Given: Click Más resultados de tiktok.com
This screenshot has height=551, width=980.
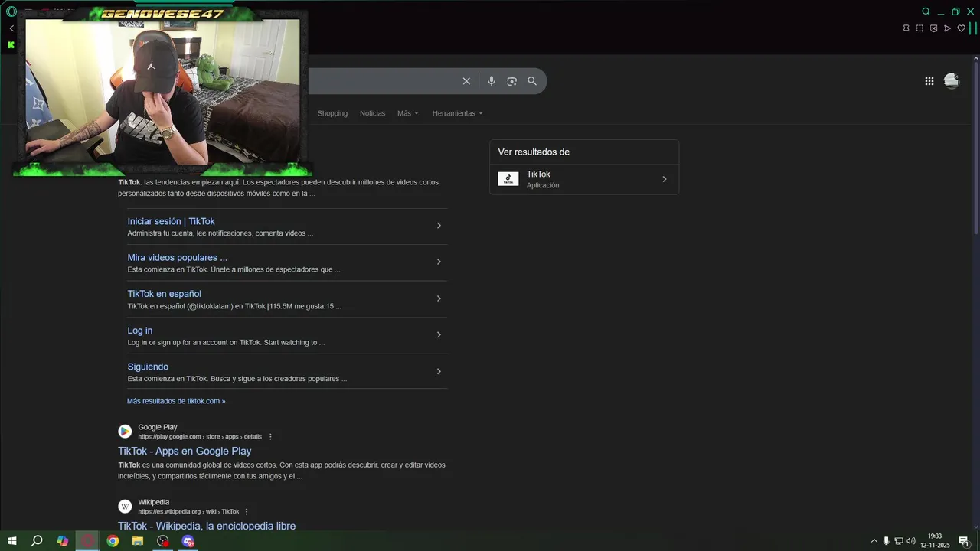Looking at the screenshot, I should (x=176, y=401).
